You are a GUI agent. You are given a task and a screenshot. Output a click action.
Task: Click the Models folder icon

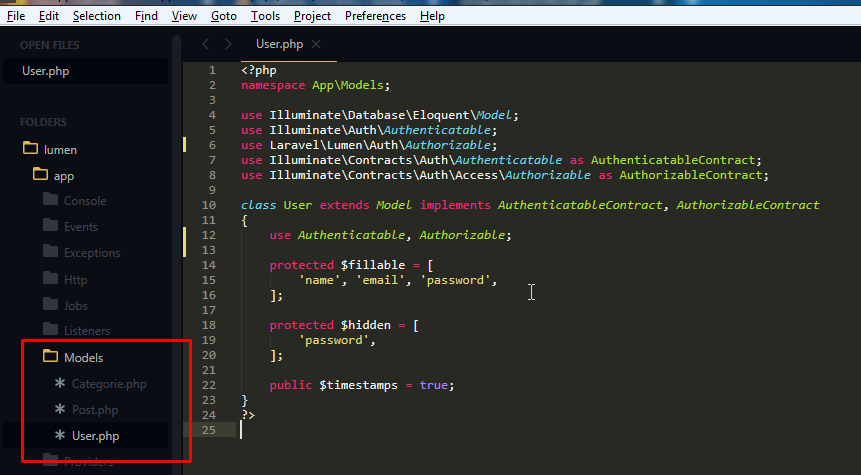click(51, 356)
